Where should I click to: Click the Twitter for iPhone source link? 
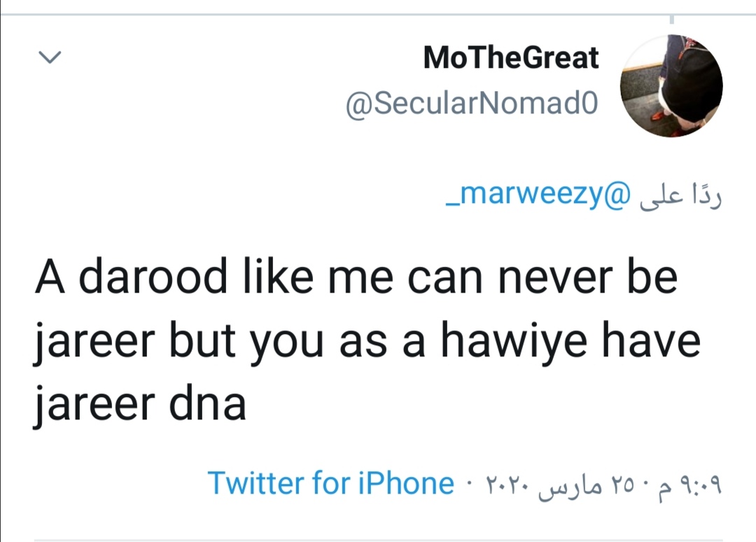pos(330,483)
